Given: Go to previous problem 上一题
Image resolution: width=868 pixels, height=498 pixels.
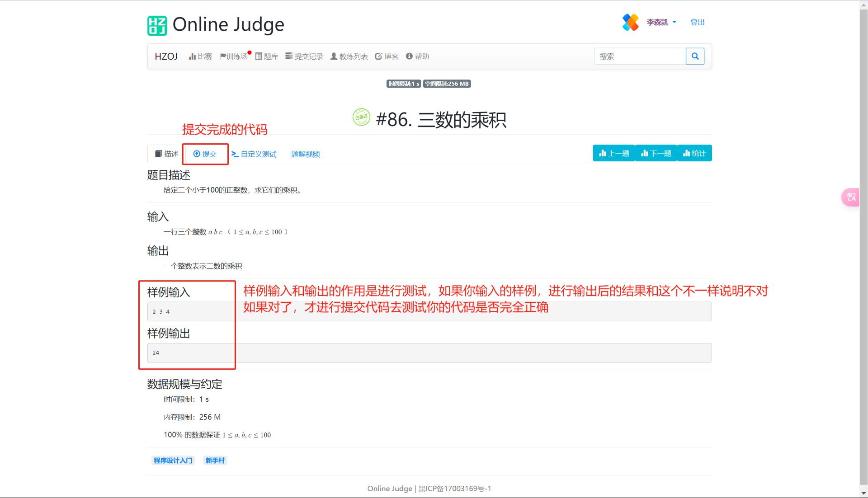Looking at the screenshot, I should 614,153.
